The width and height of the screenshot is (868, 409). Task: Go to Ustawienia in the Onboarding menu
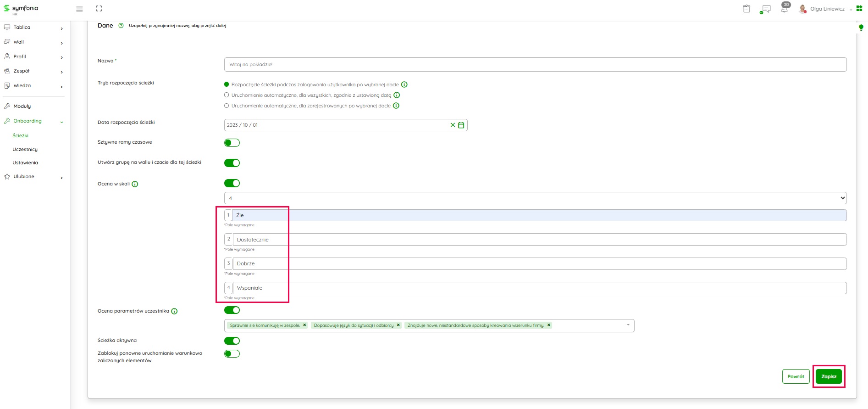(x=25, y=162)
